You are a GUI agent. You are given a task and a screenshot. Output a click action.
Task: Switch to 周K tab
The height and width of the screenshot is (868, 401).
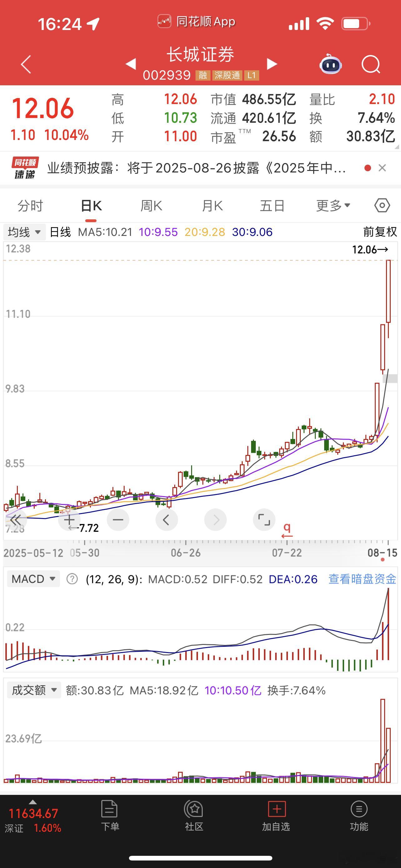pos(151,205)
